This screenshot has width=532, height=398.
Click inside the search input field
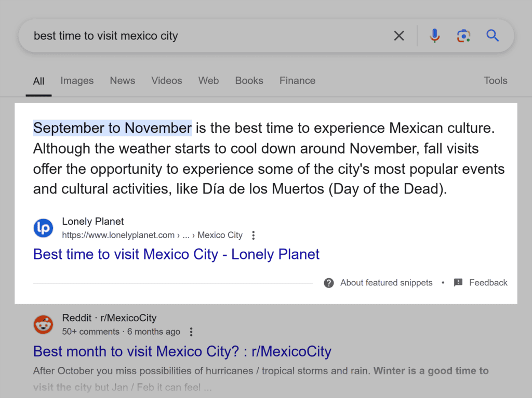pos(208,35)
